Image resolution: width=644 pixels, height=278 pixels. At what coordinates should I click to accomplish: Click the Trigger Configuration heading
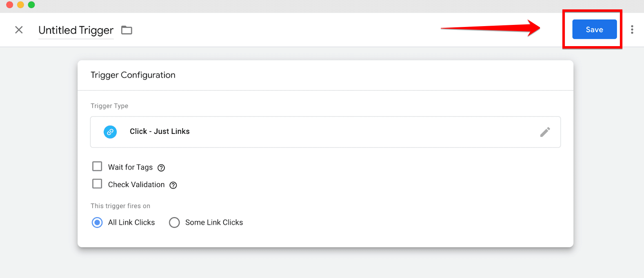[133, 75]
